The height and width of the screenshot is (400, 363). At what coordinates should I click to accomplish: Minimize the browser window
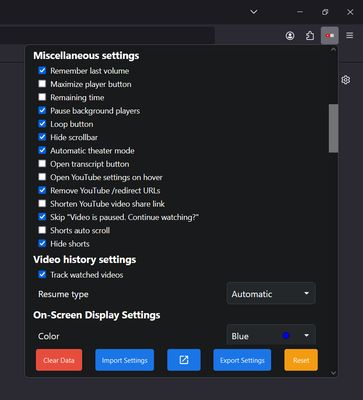pos(300,12)
